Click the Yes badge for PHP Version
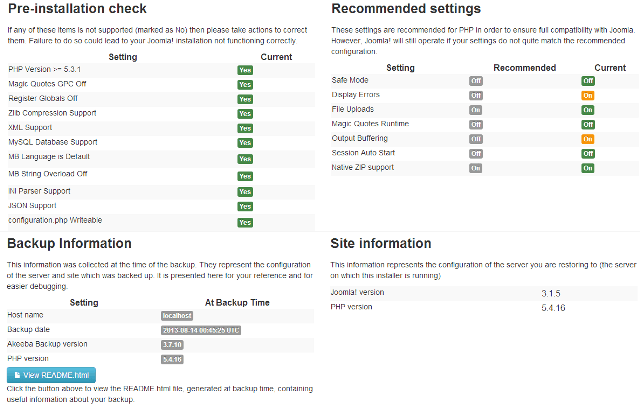 245,70
